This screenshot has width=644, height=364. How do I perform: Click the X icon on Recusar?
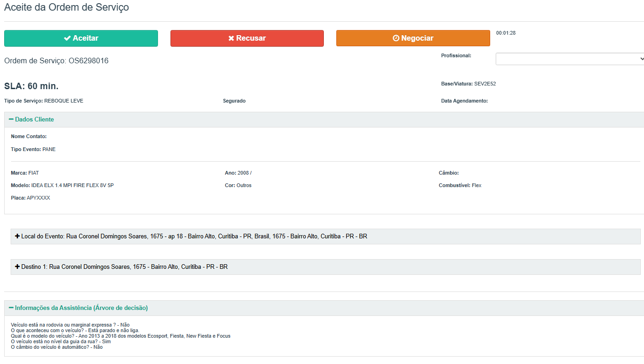point(231,38)
